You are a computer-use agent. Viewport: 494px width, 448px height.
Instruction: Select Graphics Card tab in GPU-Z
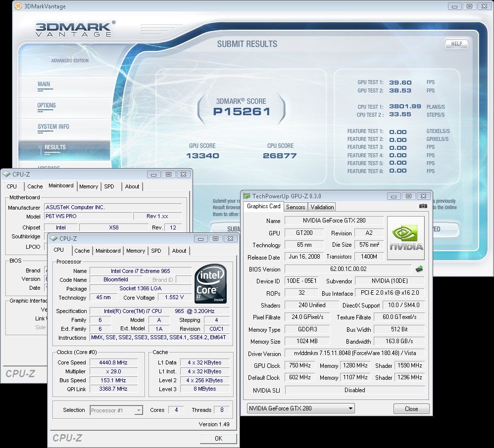click(263, 206)
